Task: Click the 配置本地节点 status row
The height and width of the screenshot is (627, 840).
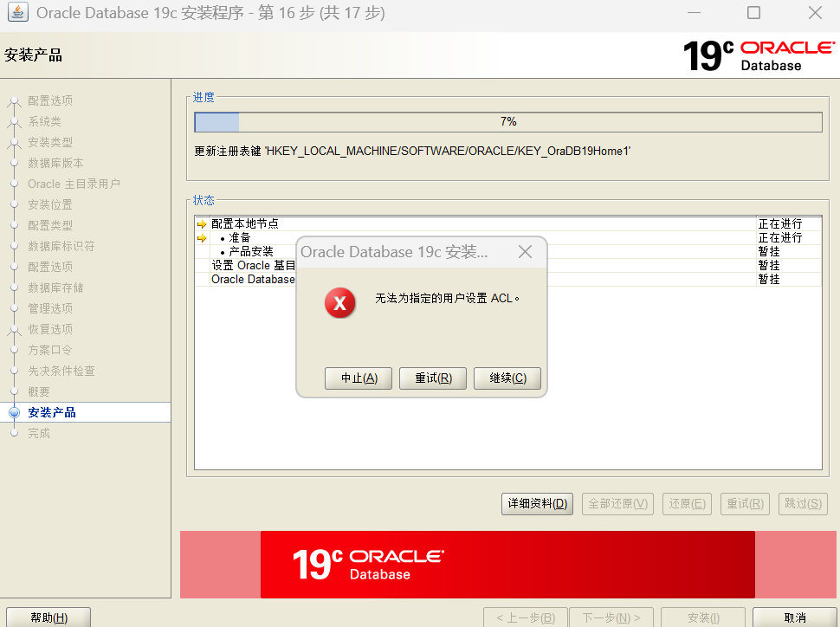Action: tap(507, 223)
